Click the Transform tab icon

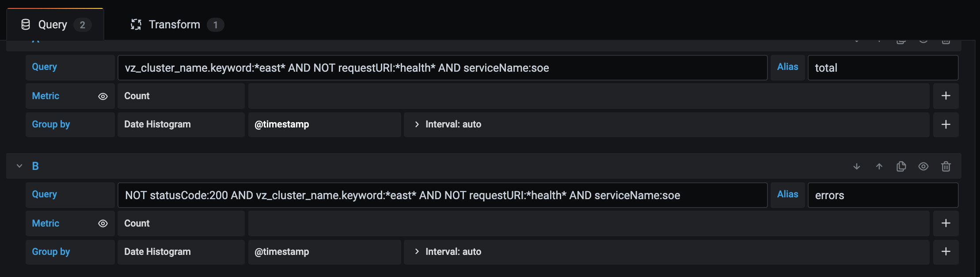pyautogui.click(x=136, y=24)
